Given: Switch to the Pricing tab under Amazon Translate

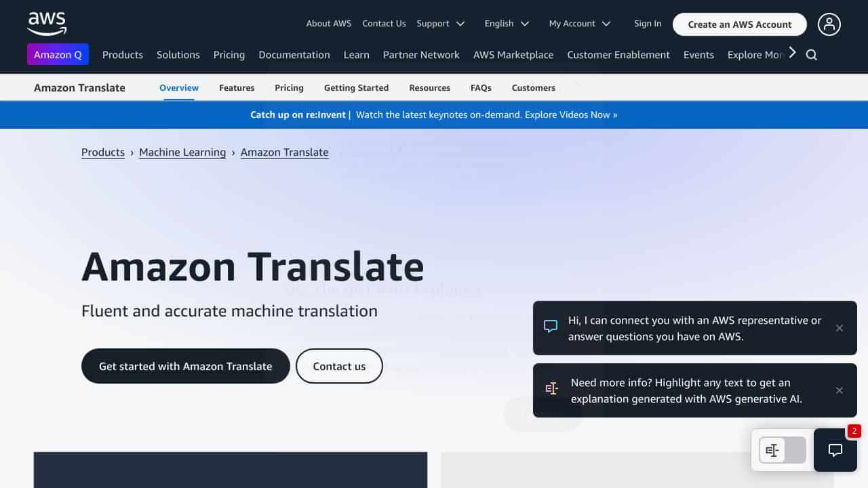Looking at the screenshot, I should coord(289,87).
